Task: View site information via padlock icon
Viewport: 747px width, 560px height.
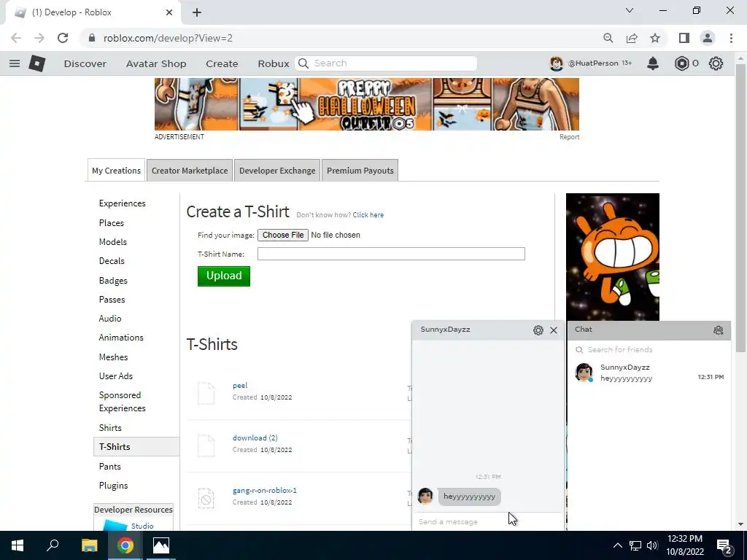Action: pyautogui.click(x=92, y=38)
